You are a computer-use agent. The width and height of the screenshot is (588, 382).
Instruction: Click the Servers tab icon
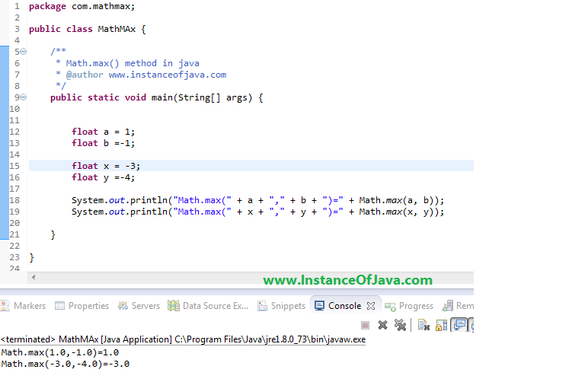click(x=123, y=306)
